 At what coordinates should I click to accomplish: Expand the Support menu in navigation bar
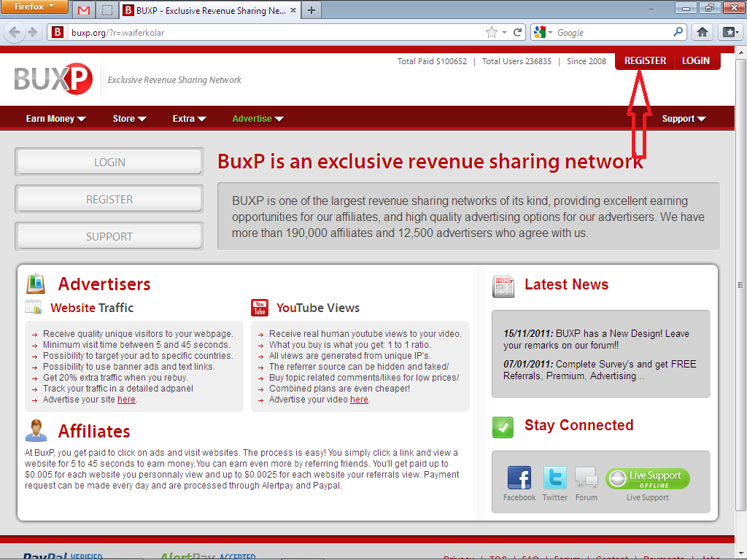click(684, 119)
